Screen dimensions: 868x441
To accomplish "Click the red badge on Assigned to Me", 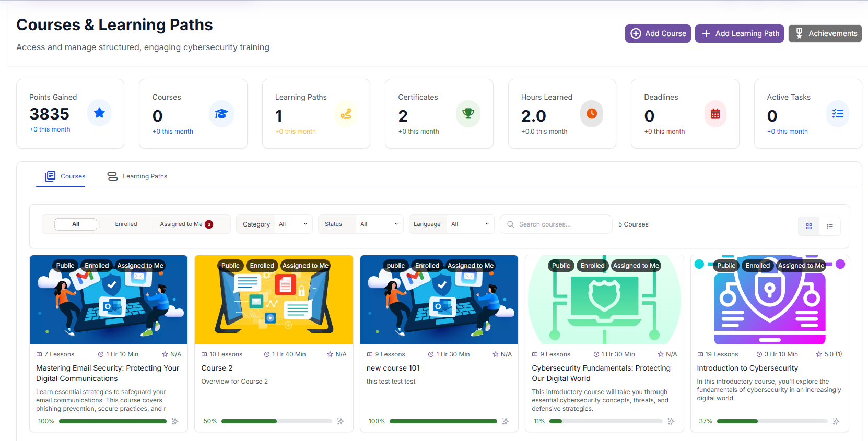I will 209,224.
